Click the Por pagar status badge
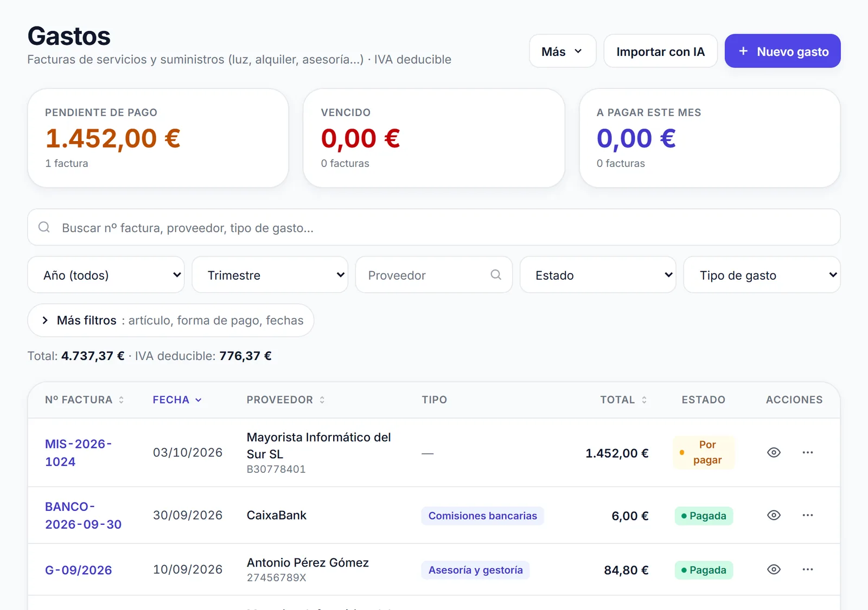Image resolution: width=868 pixels, height=610 pixels. click(704, 452)
